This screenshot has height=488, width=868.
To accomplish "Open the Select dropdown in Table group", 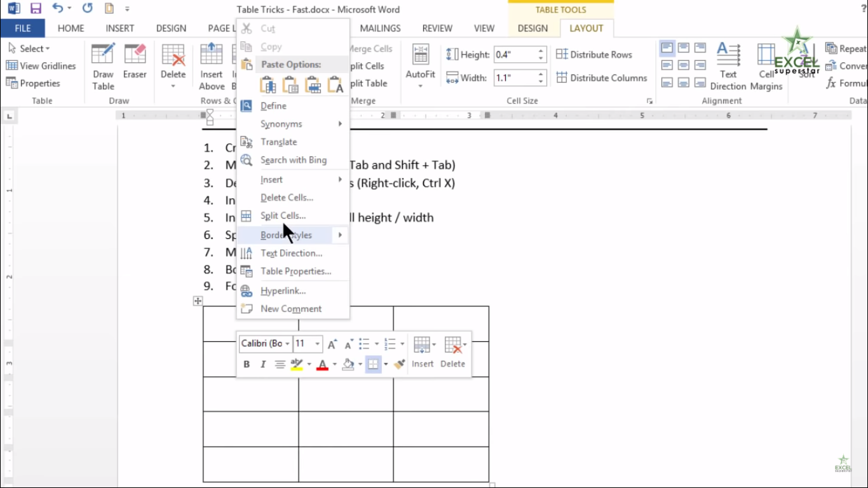I will pyautogui.click(x=29, y=49).
